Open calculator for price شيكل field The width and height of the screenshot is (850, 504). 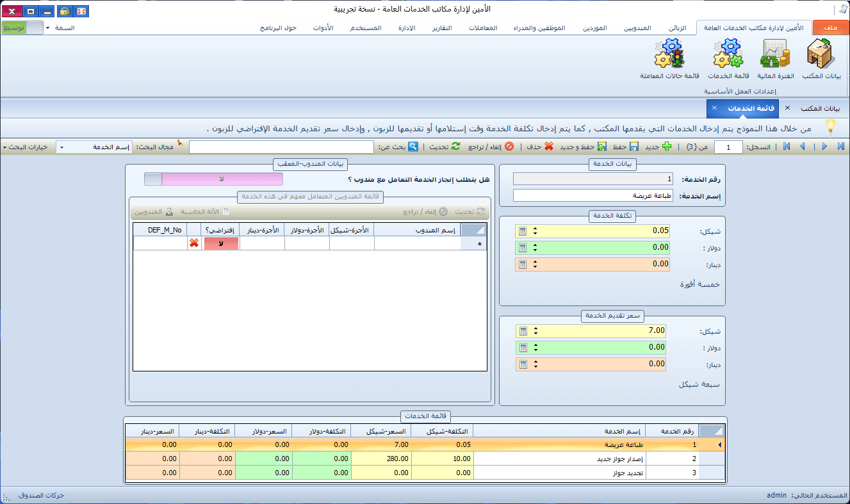point(522,330)
